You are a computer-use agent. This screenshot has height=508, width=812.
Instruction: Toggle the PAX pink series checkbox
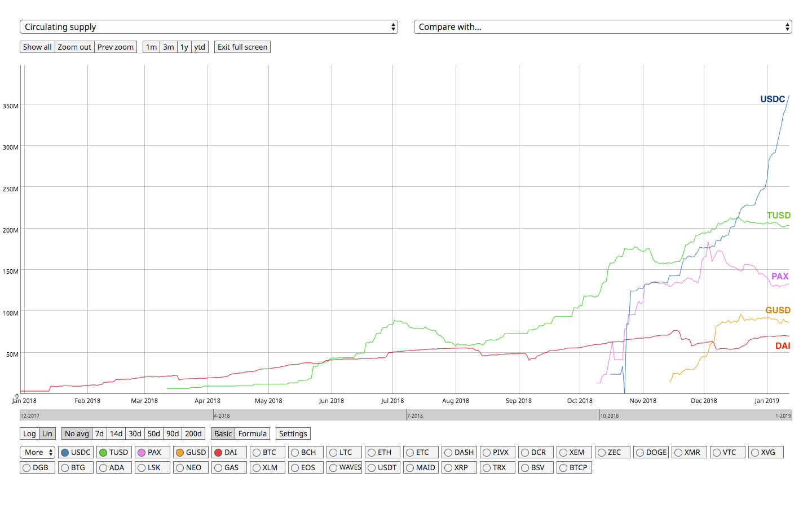point(152,453)
